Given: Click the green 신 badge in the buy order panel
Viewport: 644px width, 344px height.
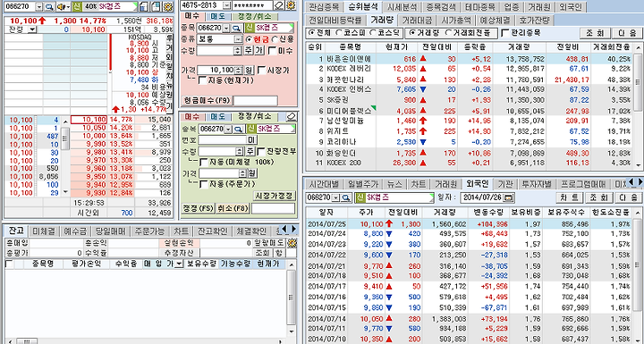Looking at the screenshot, I should tap(250, 28).
